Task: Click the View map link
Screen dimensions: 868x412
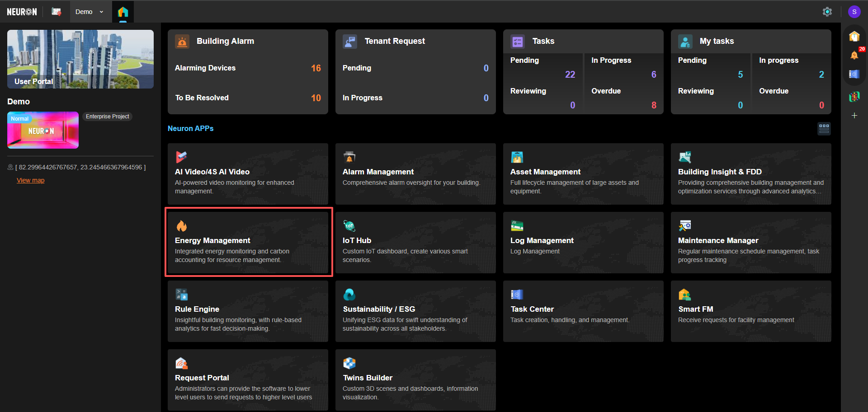Action: coord(30,180)
